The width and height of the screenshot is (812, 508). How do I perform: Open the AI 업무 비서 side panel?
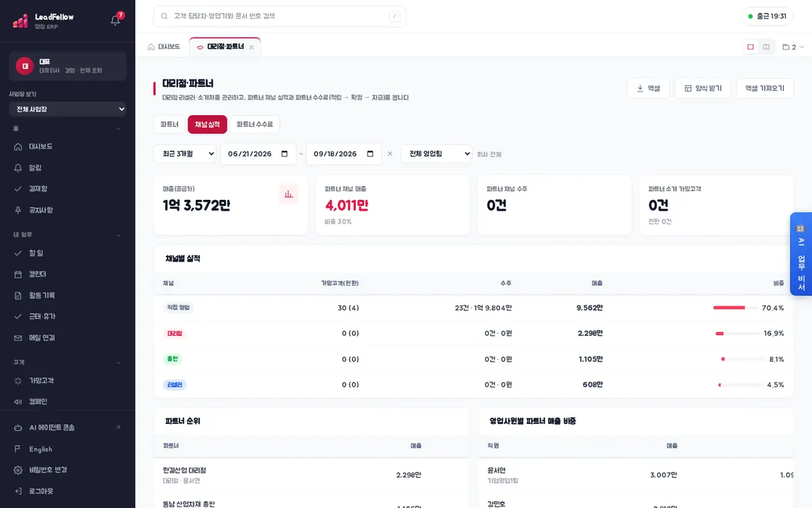(801, 254)
